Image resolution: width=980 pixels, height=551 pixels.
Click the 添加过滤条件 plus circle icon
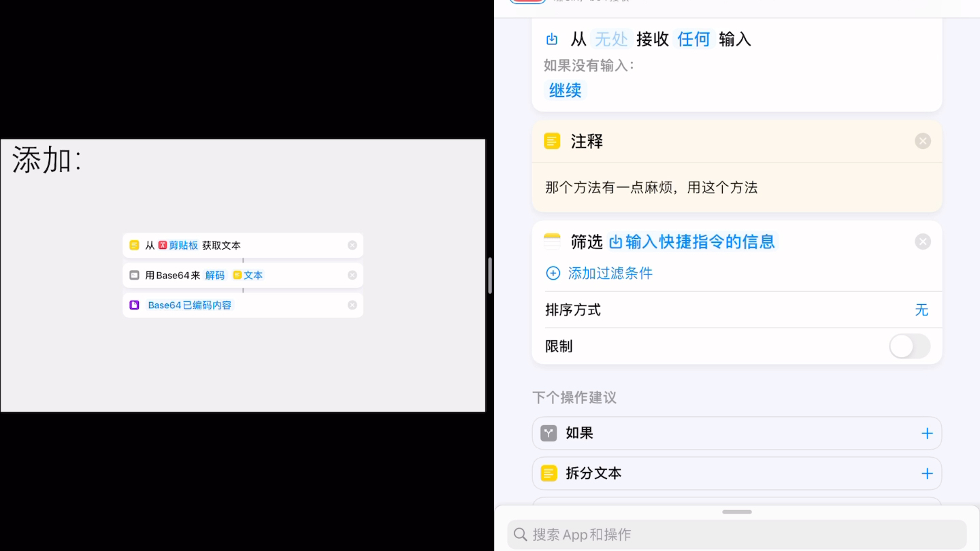pos(553,273)
